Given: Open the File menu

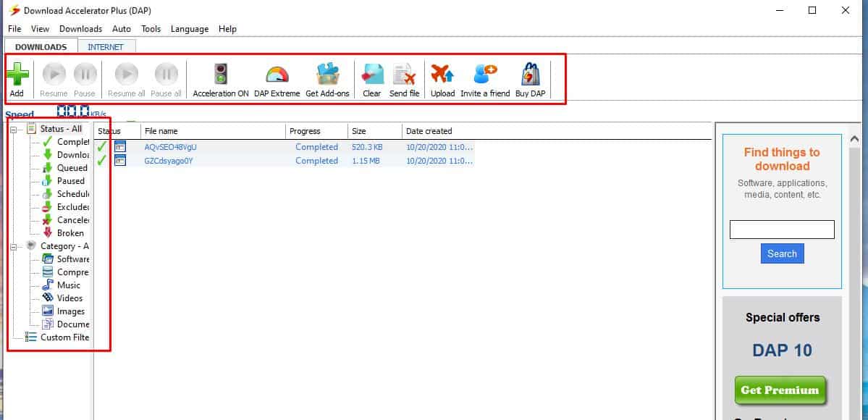Looking at the screenshot, I should click(x=14, y=29).
